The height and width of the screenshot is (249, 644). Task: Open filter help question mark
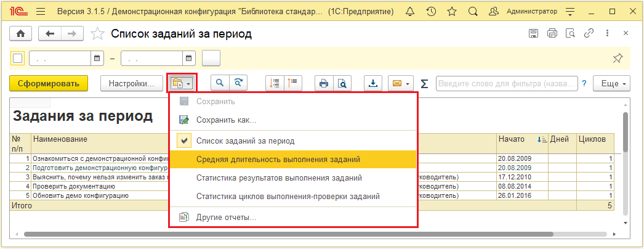(x=584, y=83)
